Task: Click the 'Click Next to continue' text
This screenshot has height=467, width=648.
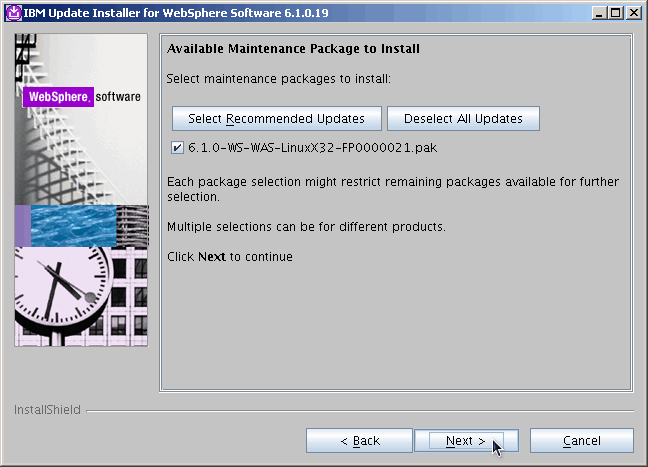Action: 229,257
